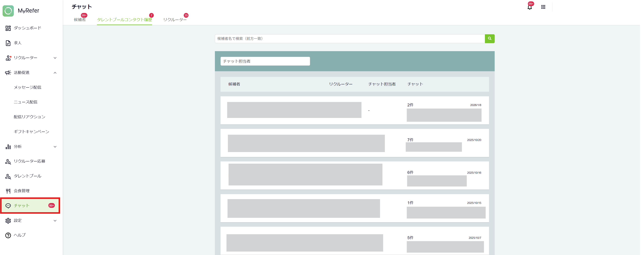
Task: Expand the 分析 menu chevron
Action: [55, 147]
